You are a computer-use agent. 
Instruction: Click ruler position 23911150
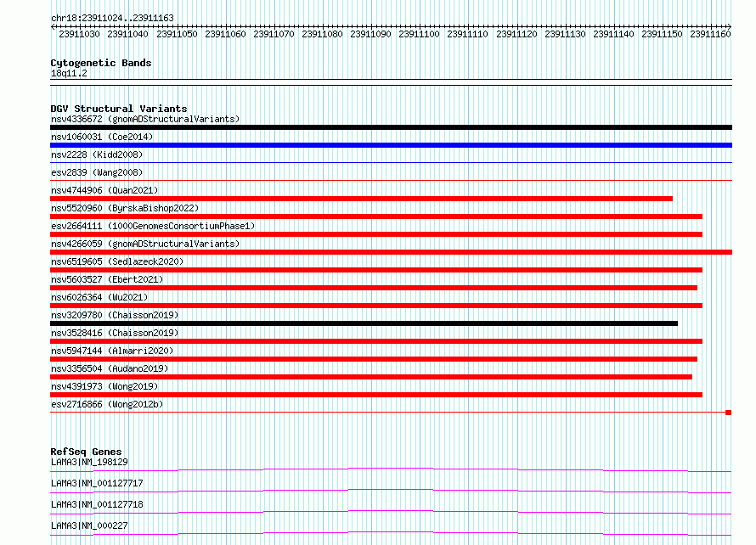click(662, 34)
